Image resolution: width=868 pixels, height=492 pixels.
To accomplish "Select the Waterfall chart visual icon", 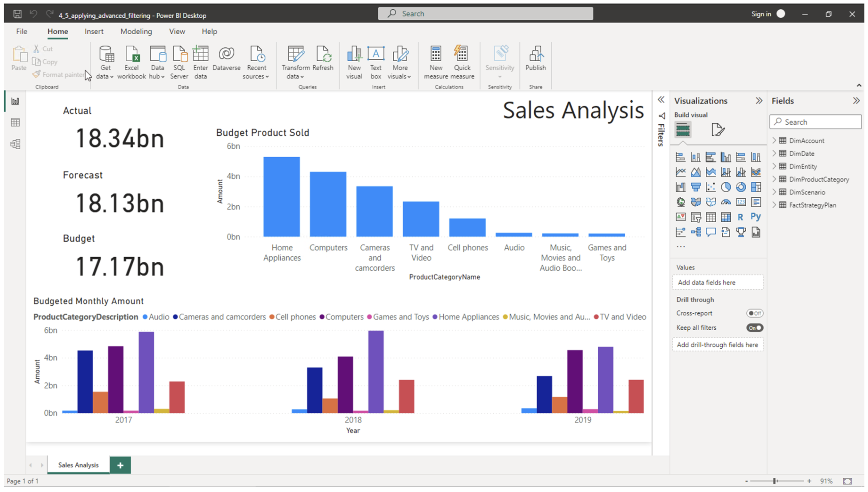I will 681,187.
